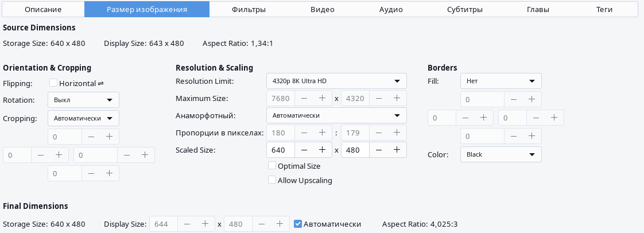The width and height of the screenshot is (644, 233).
Task: Increase Scaled Size width with plus button
Action: click(x=323, y=150)
